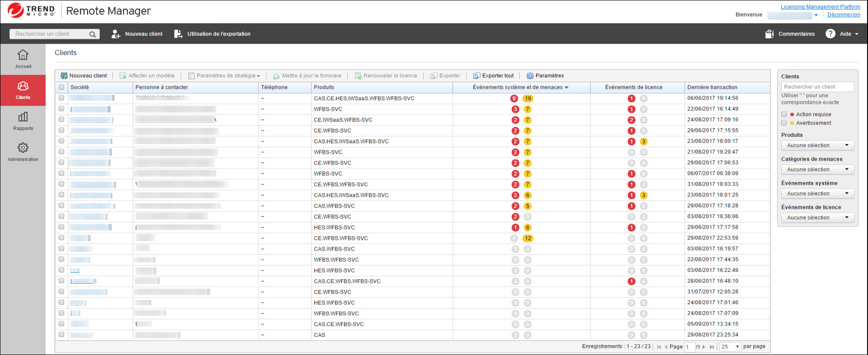Check the Action requise filter checkbox
Viewport: 868px width, 355px height.
(x=784, y=114)
